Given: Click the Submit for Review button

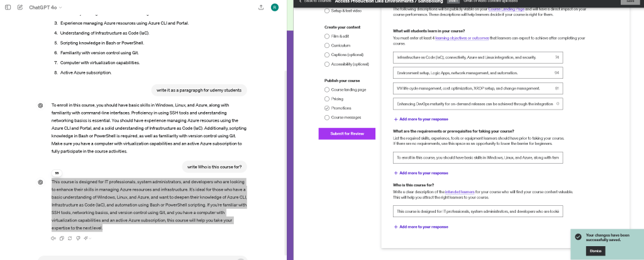Looking at the screenshot, I should pos(347,133).
